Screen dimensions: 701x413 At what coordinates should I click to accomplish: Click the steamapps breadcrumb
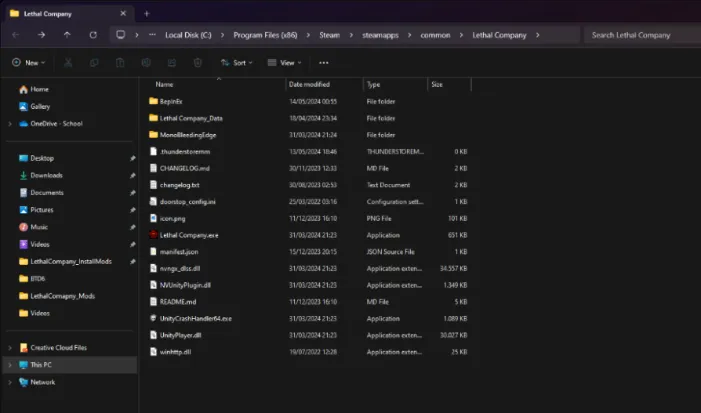coord(380,35)
